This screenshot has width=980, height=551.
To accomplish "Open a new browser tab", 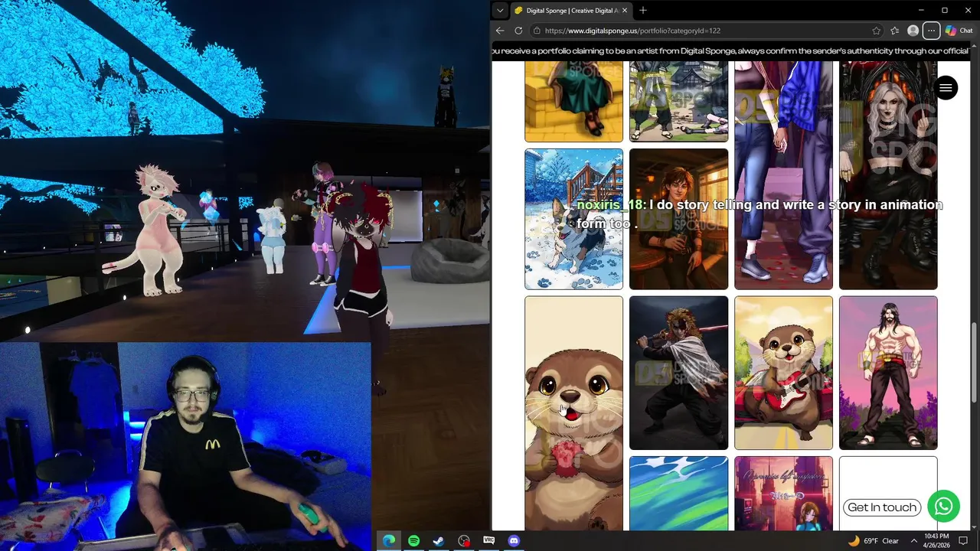I will (x=643, y=10).
